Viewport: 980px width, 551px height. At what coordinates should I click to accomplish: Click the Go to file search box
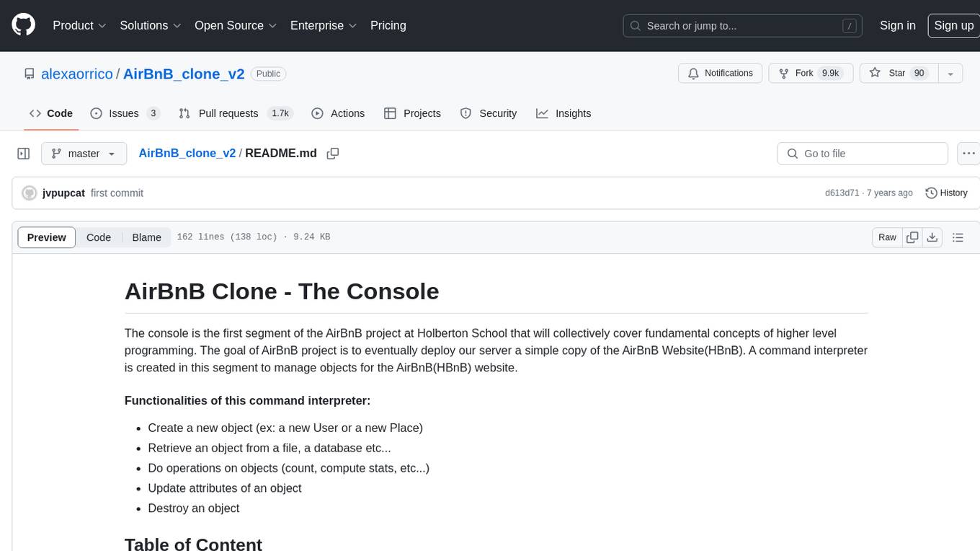coord(863,154)
